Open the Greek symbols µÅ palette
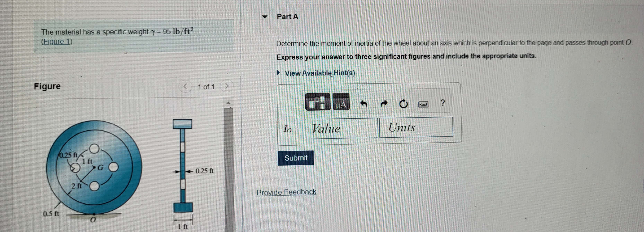 (x=341, y=102)
